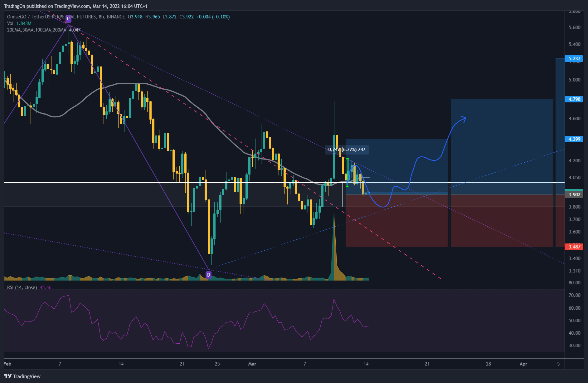
Task: Click the 21 date label before 25
Action: (x=182, y=364)
